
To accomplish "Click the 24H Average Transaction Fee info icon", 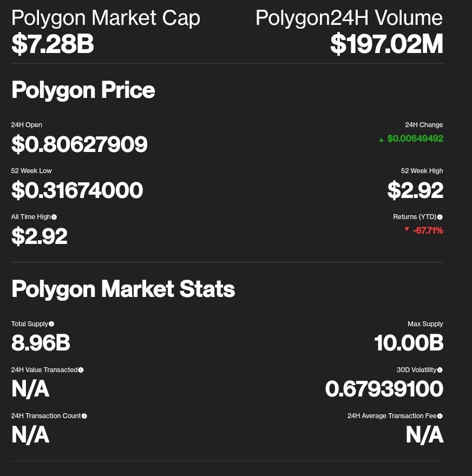I will 440,416.
